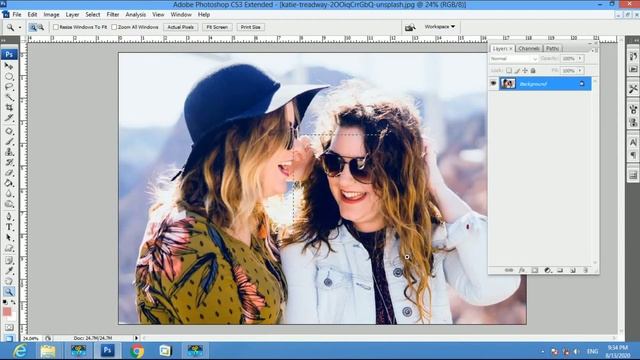
Task: Open Character panel from collapsed dock
Action: pyautogui.click(x=633, y=142)
